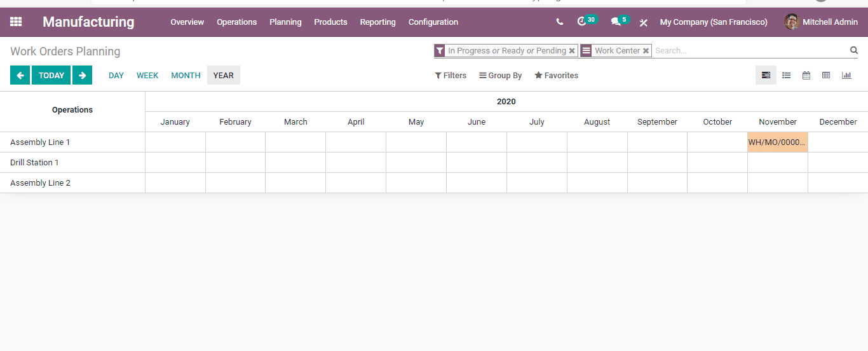Click the phone call icon

[x=559, y=22]
